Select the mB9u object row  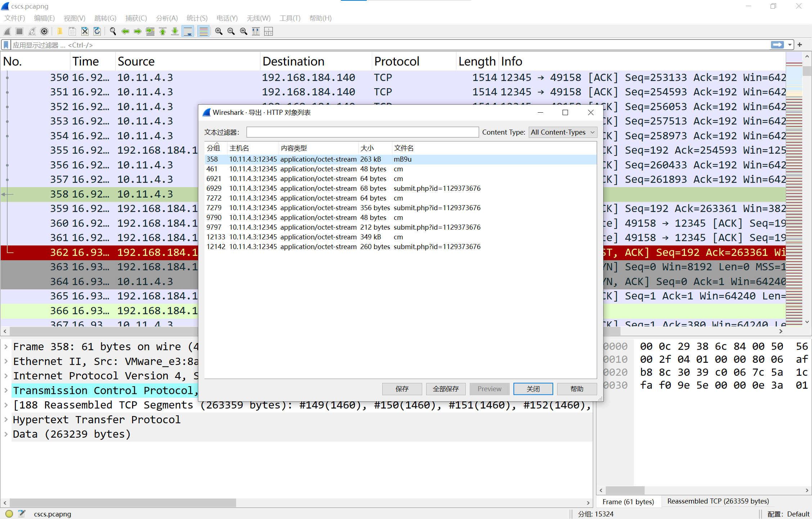pos(401,159)
